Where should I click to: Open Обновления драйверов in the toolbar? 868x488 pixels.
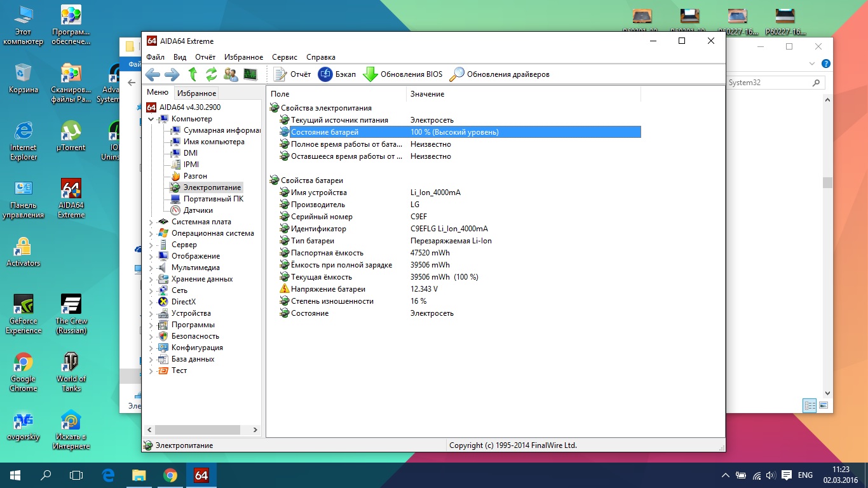click(x=499, y=74)
